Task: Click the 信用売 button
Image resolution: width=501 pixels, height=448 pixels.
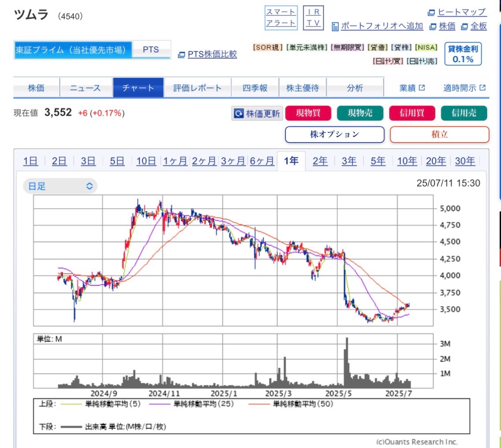Action: tap(464, 113)
